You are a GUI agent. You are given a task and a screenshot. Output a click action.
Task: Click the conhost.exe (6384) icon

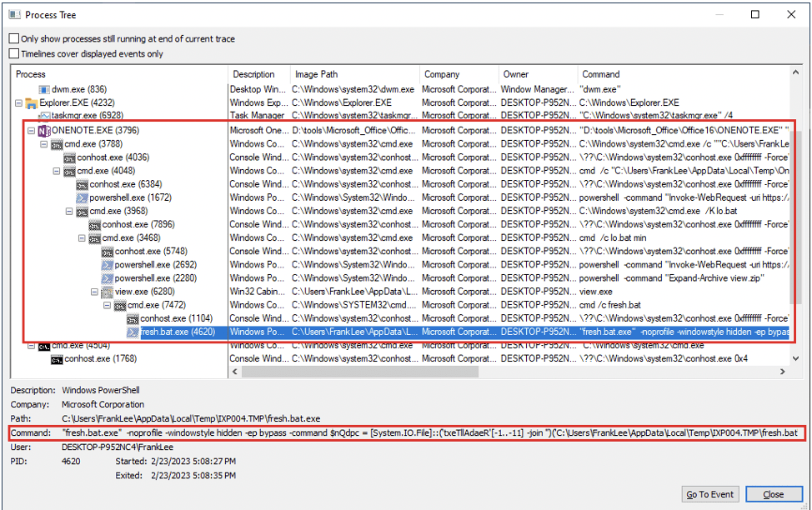click(x=82, y=184)
